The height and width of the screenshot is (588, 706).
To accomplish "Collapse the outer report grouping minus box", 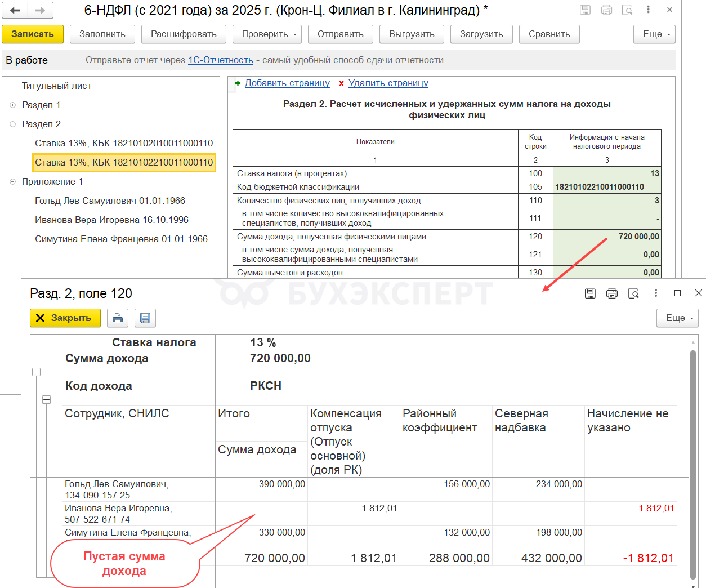I will 37,372.
